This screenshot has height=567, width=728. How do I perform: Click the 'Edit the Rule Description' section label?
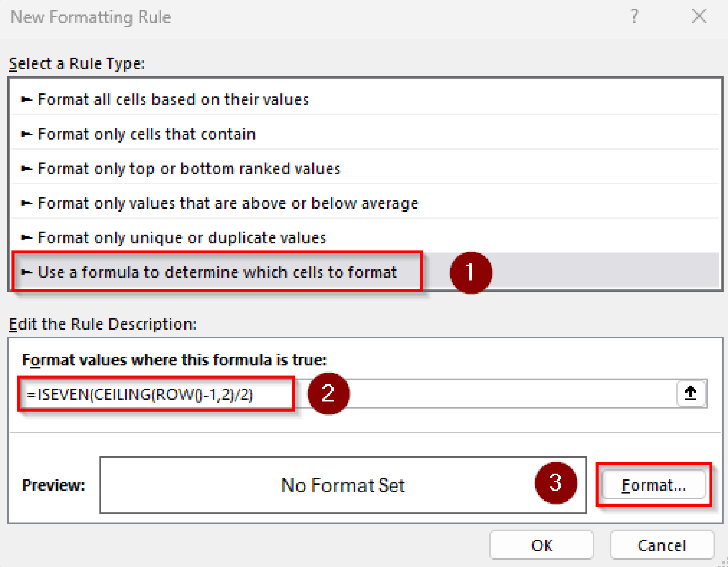coord(102,324)
